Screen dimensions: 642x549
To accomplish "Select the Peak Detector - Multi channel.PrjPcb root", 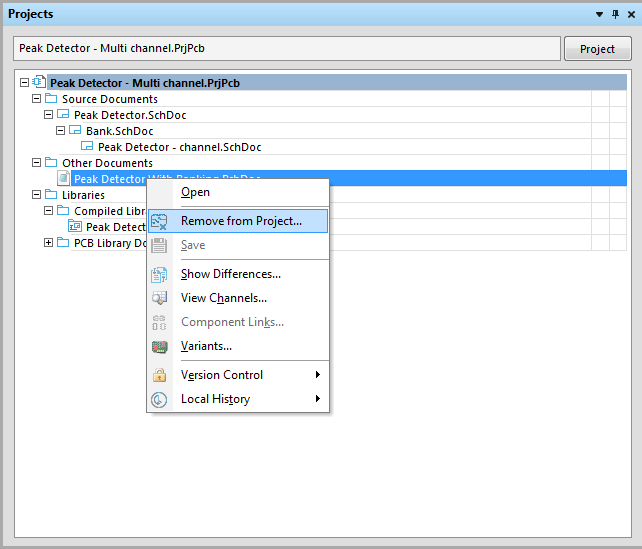I will tap(144, 83).
